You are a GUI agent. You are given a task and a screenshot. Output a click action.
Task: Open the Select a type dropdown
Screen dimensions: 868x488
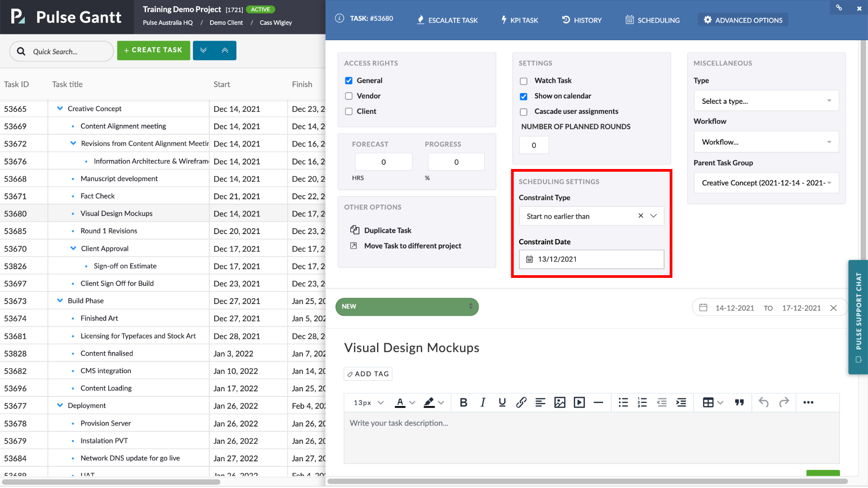pyautogui.click(x=766, y=101)
